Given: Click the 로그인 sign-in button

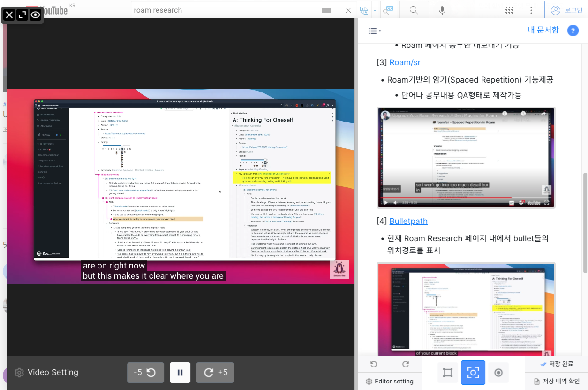Looking at the screenshot, I should click(x=566, y=10).
